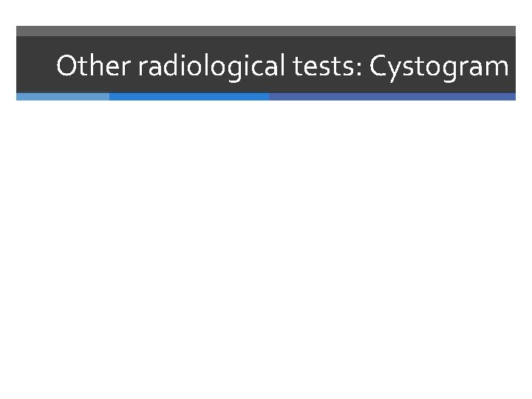
Task: Click the light blue accent bar segment
Action: [63, 97]
